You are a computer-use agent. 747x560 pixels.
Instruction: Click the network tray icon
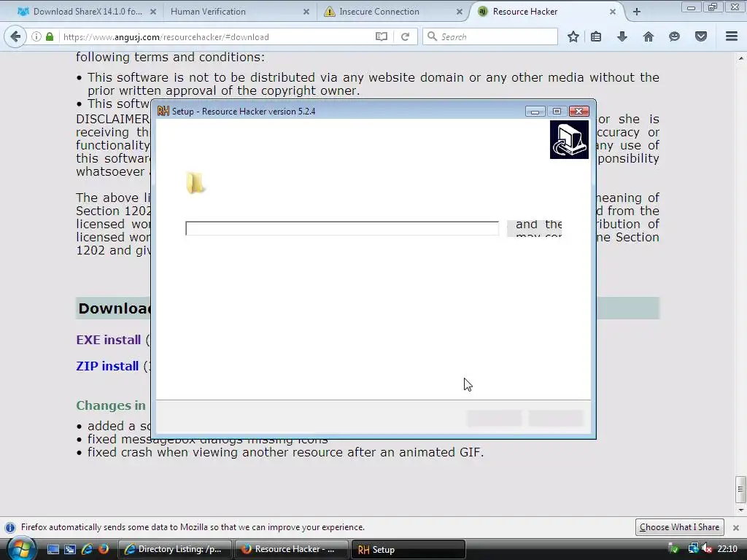click(x=693, y=549)
